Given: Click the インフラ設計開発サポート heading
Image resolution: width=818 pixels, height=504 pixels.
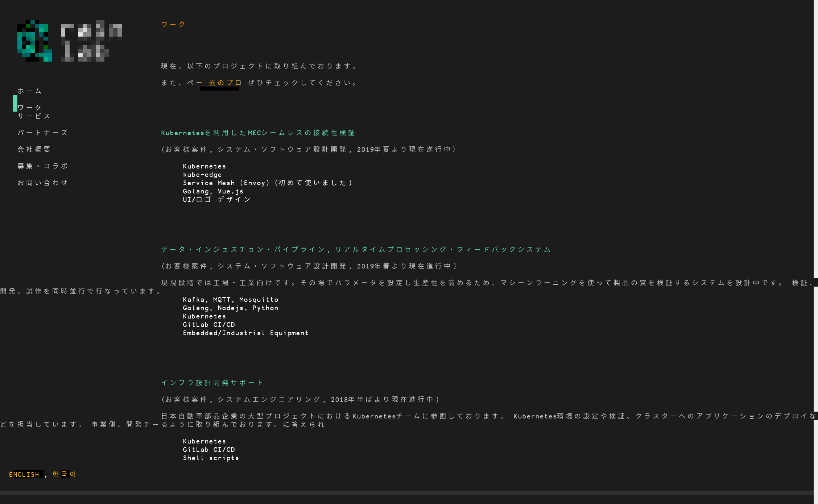Looking at the screenshot, I should coord(212,383).
